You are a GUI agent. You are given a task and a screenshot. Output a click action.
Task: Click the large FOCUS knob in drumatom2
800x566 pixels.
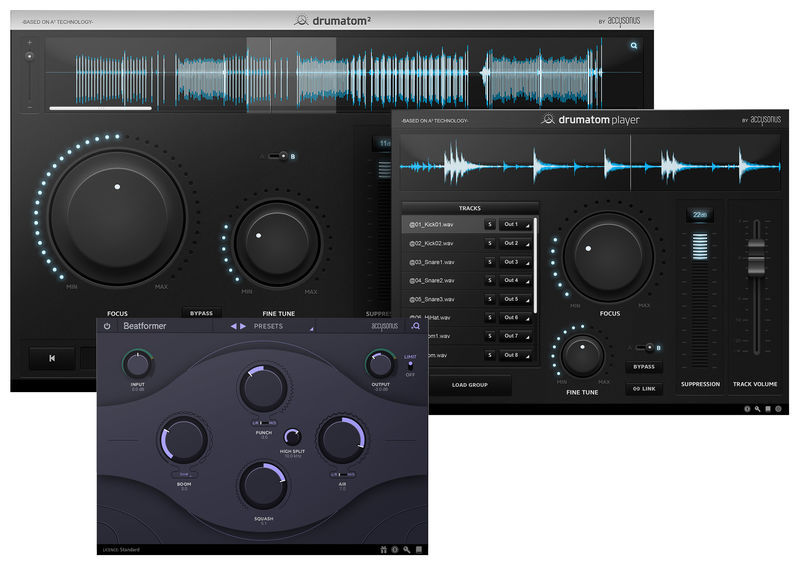point(117,216)
